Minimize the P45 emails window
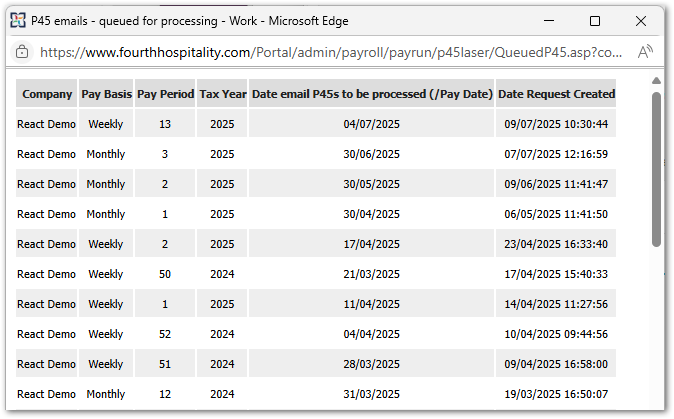The height and width of the screenshot is (419, 674). 549,20
